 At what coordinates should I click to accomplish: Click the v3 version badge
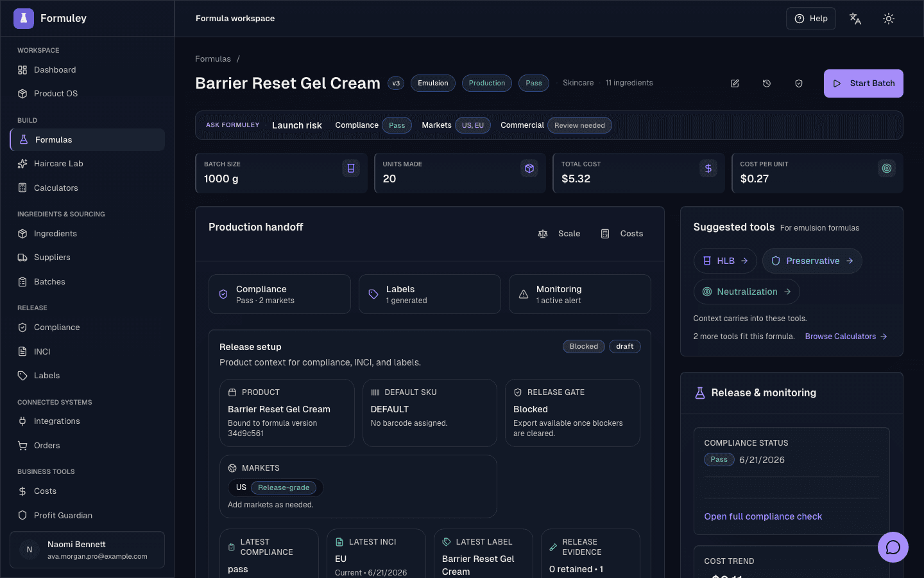[x=396, y=83]
